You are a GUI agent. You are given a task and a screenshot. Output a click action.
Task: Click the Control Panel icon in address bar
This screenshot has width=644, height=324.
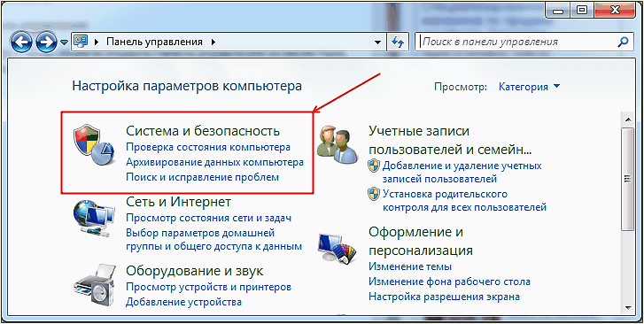[x=81, y=42]
